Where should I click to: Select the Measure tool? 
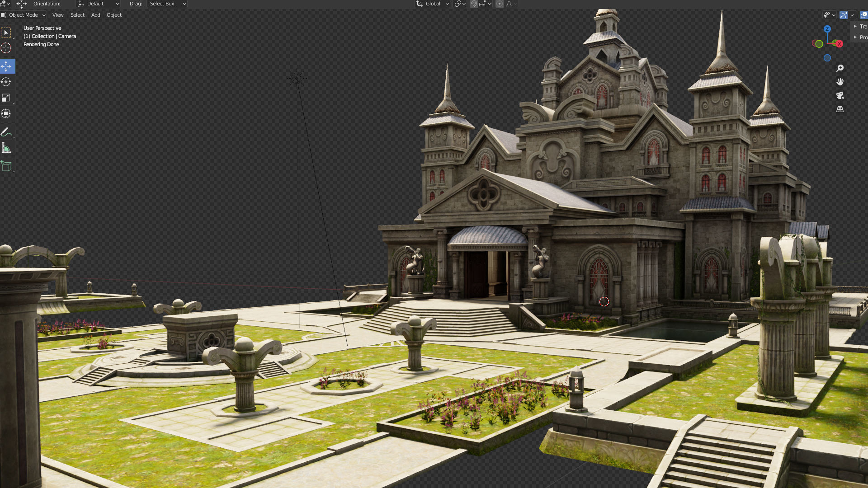click(6, 148)
